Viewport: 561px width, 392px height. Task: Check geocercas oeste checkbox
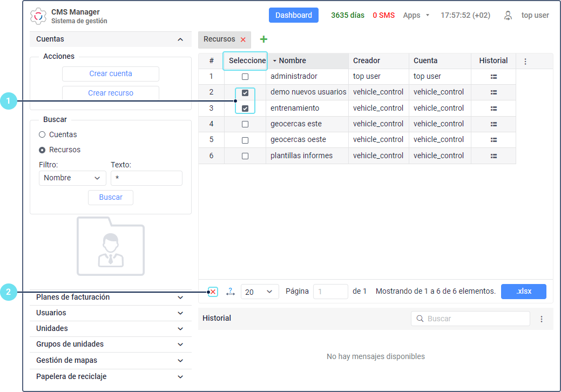tap(245, 140)
